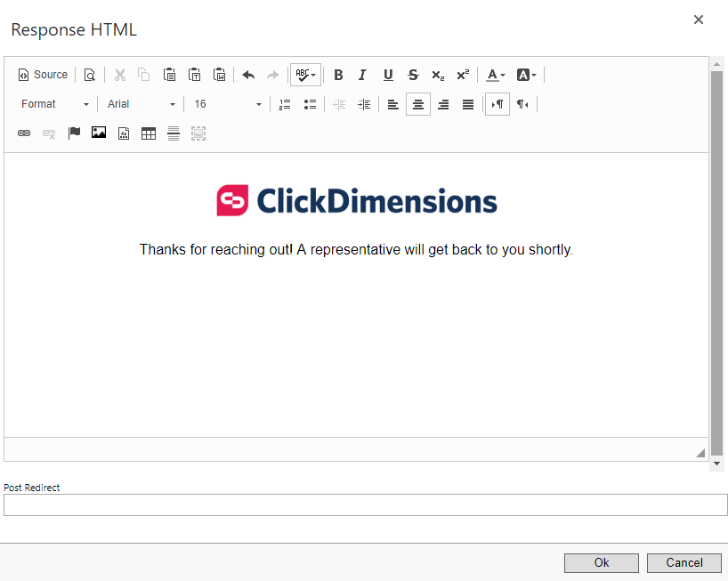Click the scrollbar down arrow
This screenshot has width=728, height=581.
coord(716,464)
